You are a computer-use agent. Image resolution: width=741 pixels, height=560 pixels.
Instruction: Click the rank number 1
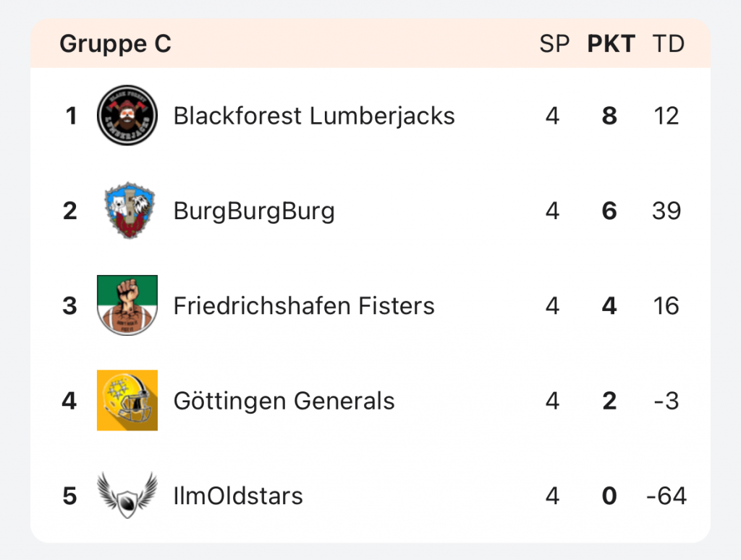click(x=71, y=116)
